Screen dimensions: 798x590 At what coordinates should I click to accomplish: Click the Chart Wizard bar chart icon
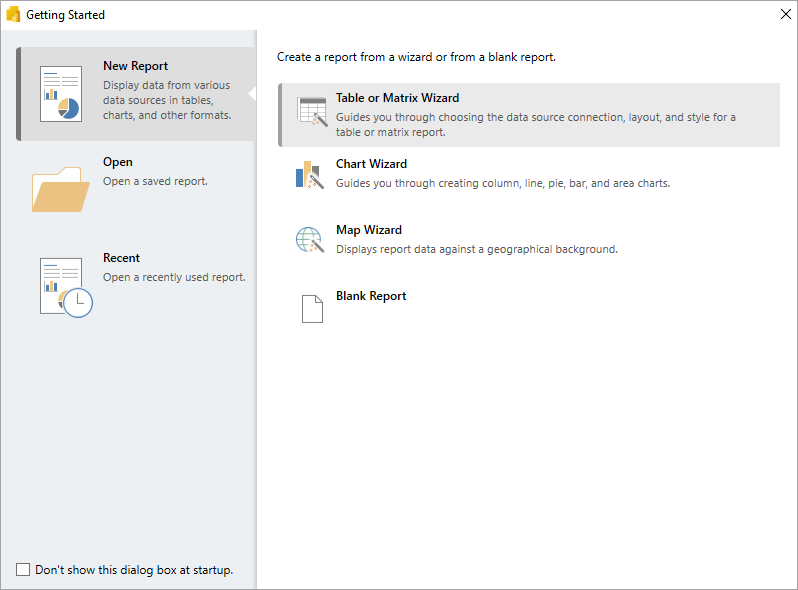coord(309,175)
